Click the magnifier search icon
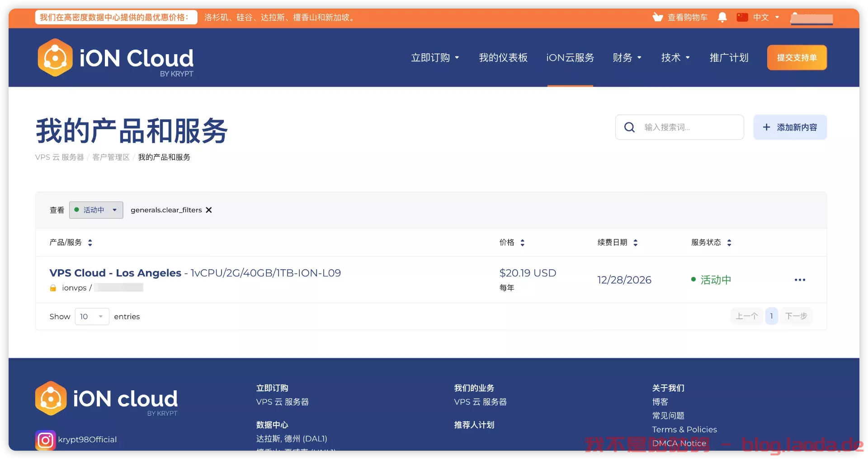868x459 pixels. [629, 127]
